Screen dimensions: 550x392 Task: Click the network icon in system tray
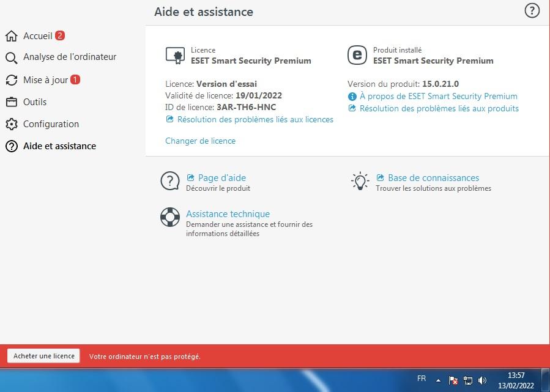[468, 380]
